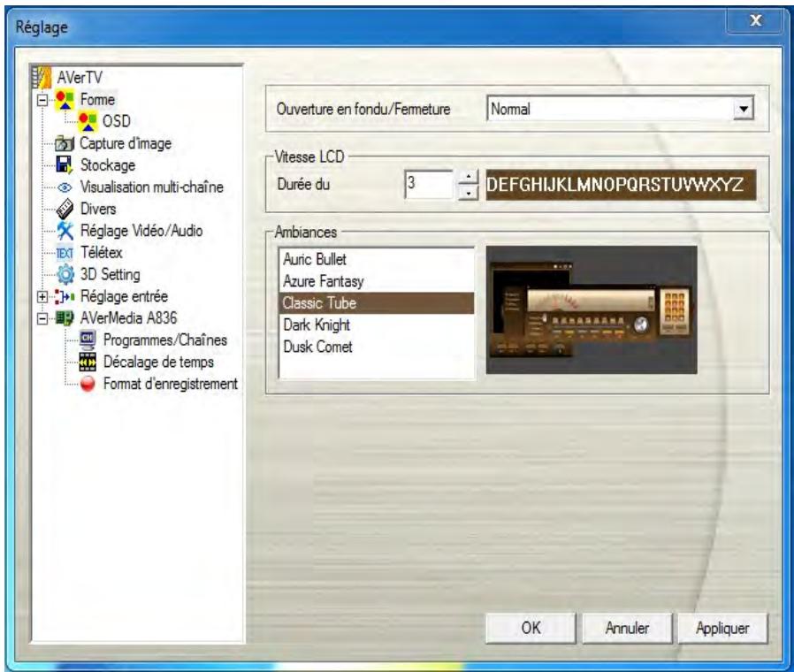794x672 pixels.
Task: Open Réglage Vidéo/Audio settings
Action: coord(141,231)
